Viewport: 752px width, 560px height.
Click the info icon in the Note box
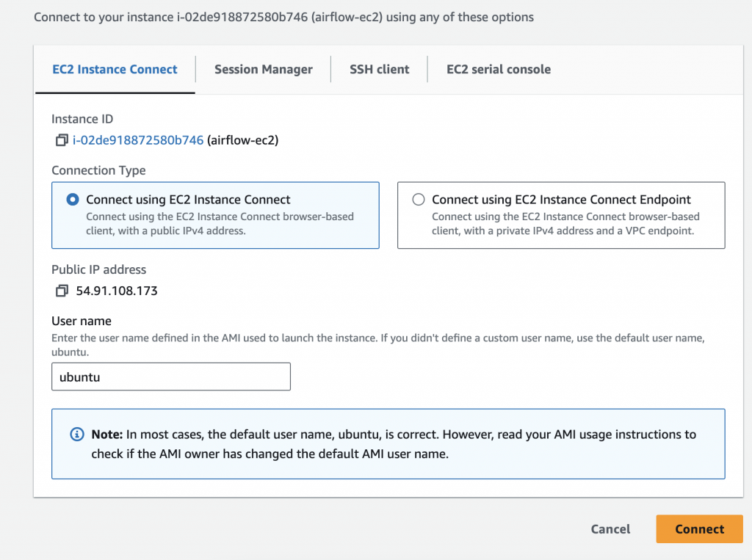[76, 434]
